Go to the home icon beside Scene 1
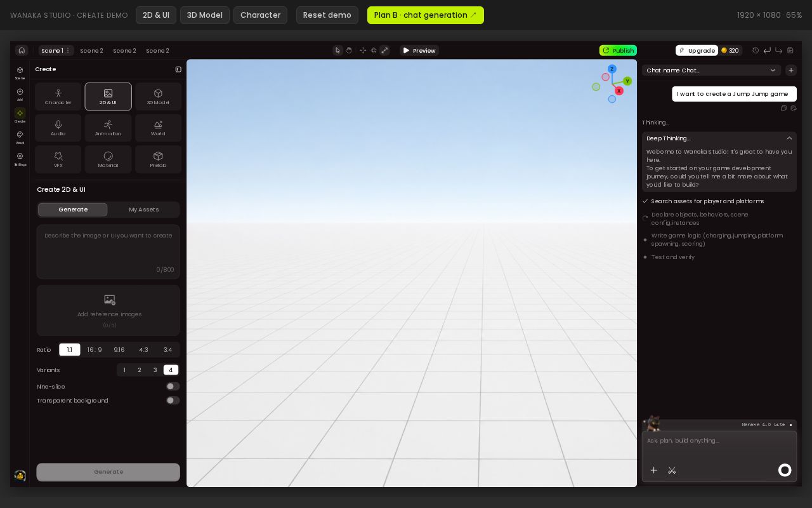812x508 pixels. [22, 50]
